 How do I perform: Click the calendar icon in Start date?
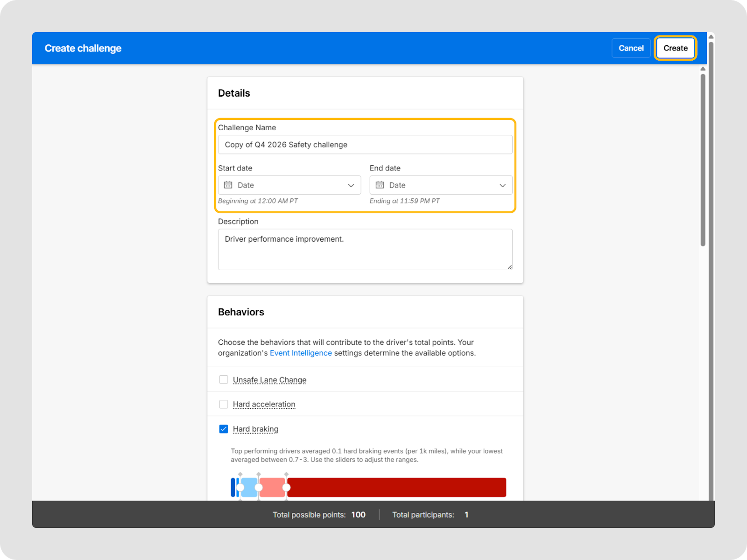coord(228,185)
